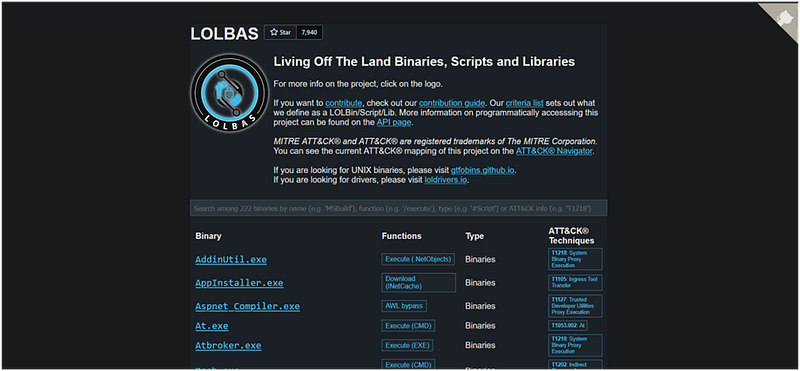Click the Execute (CMD) tag for At.exe
The width and height of the screenshot is (800, 371).
(x=408, y=326)
